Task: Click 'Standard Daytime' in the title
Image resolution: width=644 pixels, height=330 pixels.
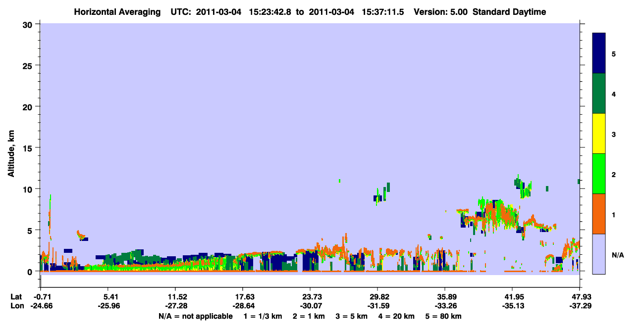Action: pos(509,12)
